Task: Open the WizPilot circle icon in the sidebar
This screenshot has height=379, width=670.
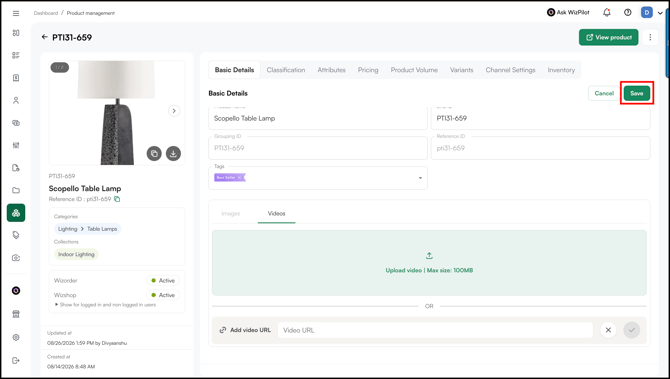Action: 16,291
